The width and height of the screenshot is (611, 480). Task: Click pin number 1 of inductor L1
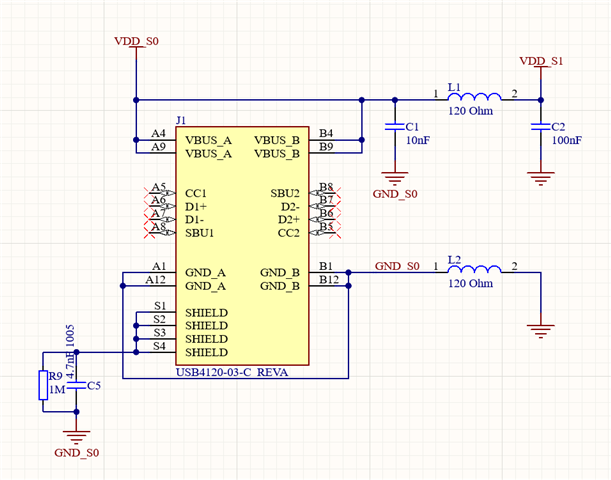(436, 94)
